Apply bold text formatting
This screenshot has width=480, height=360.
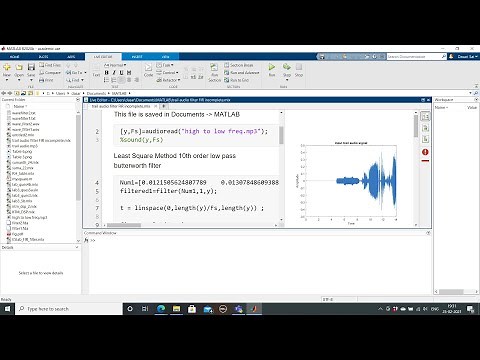(x=106, y=72)
